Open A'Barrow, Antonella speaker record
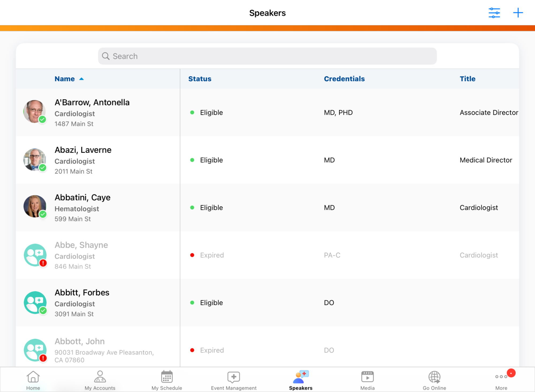Viewport: 535px width, 392px height. [x=92, y=102]
